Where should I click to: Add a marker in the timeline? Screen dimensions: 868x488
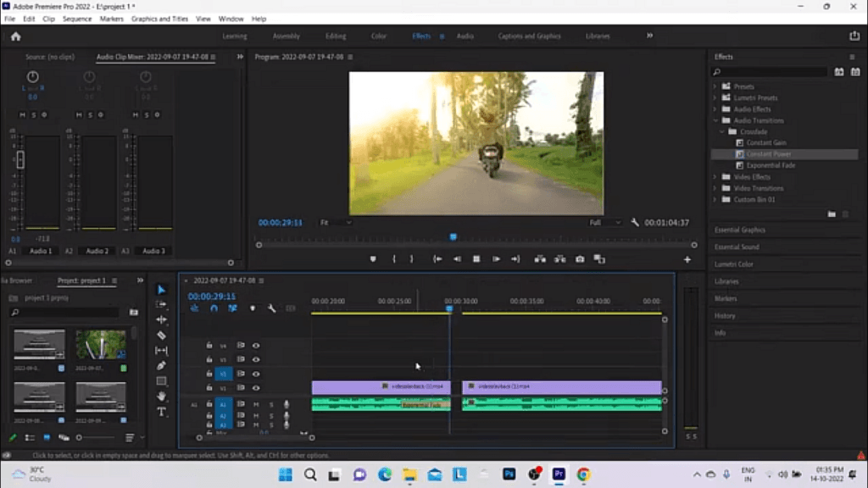[253, 308]
